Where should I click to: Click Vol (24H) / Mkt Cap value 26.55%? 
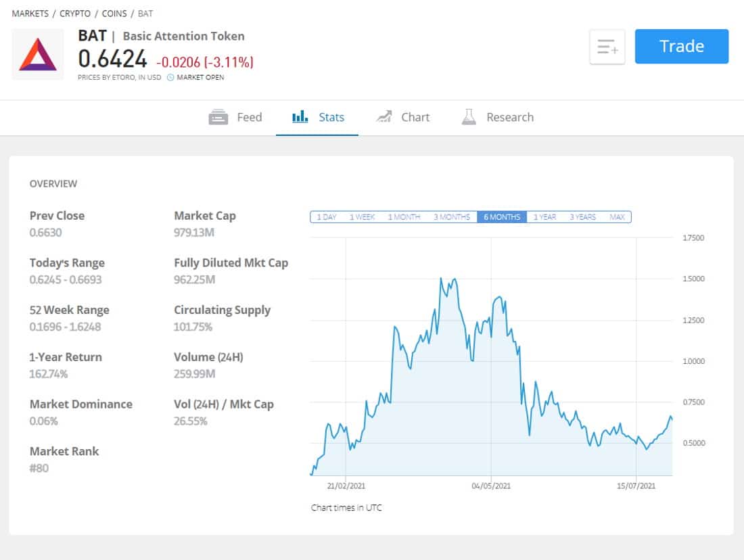[x=190, y=421]
